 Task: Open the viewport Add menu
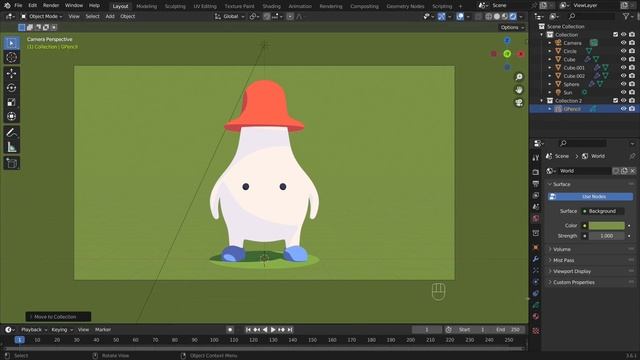tap(110, 16)
